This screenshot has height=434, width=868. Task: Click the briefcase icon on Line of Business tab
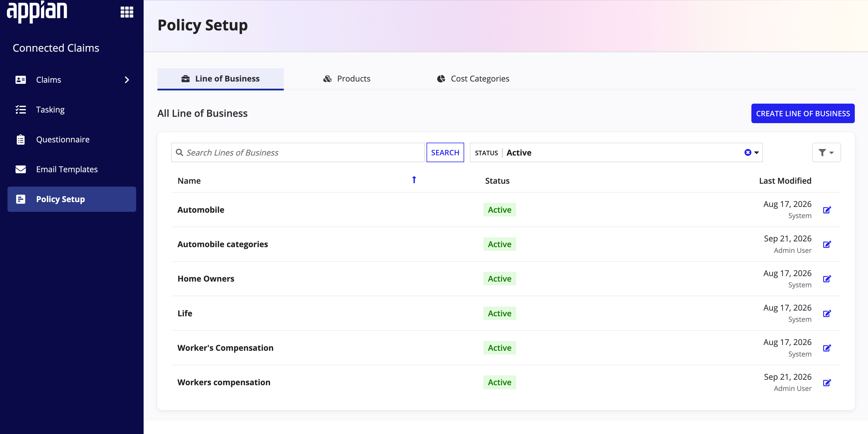pyautogui.click(x=185, y=79)
